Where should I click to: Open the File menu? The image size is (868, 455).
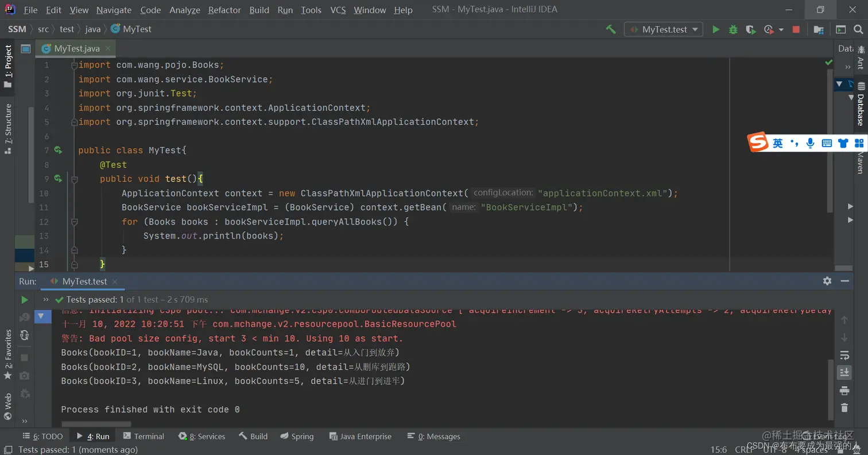(x=30, y=10)
